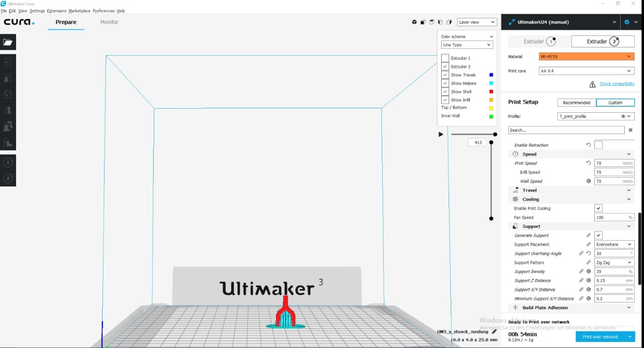The width and height of the screenshot is (644, 348).
Task: Click the horizontal path slider handle
Action: coord(495,134)
